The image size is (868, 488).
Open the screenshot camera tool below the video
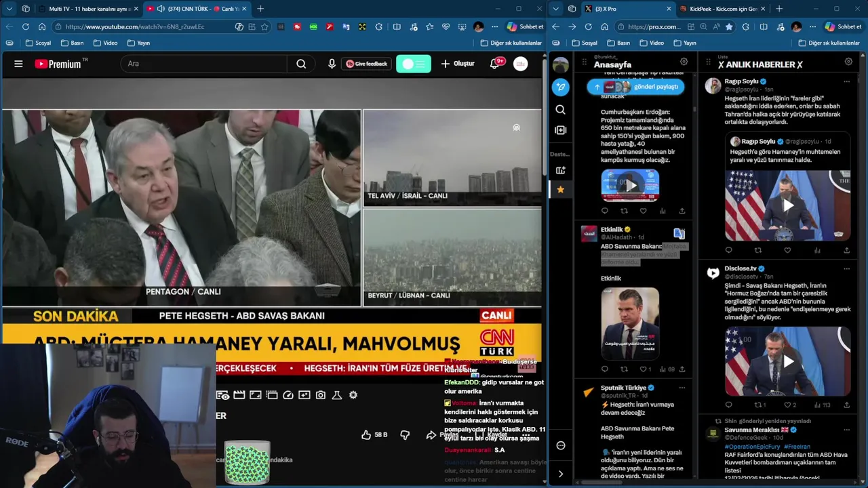pos(321,395)
